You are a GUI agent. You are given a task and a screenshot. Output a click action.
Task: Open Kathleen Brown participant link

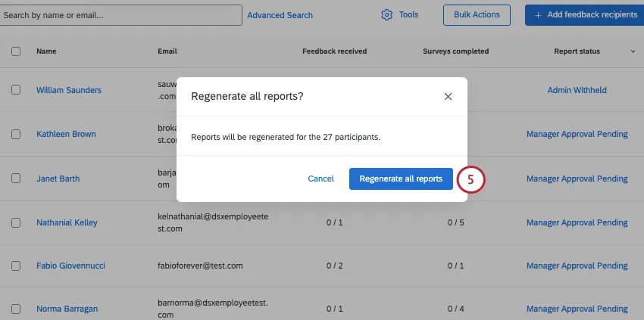pyautogui.click(x=66, y=134)
